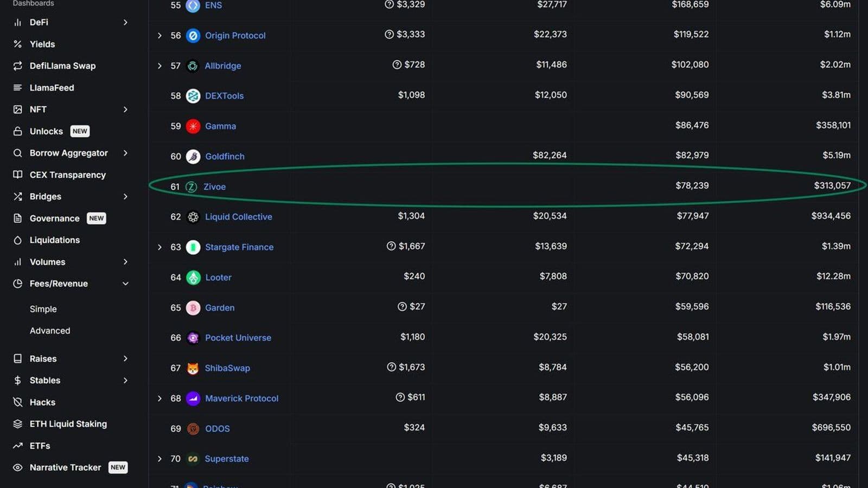Click the Goldfinch logo
Viewport: 868px width, 488px height.
[x=193, y=157]
